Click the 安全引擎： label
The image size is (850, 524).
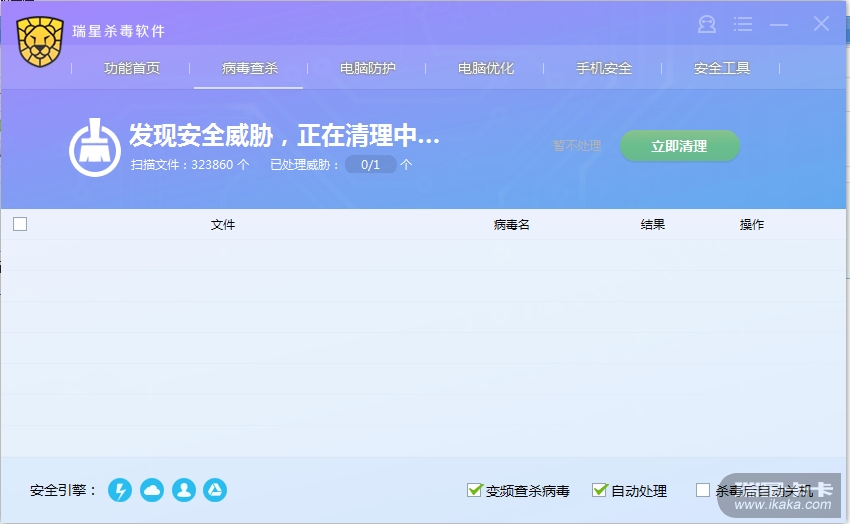click(x=63, y=490)
